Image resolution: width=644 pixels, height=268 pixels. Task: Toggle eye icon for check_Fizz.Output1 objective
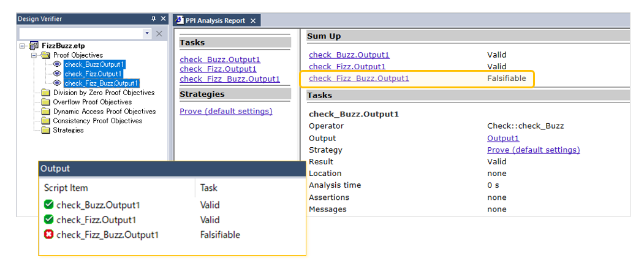point(57,74)
